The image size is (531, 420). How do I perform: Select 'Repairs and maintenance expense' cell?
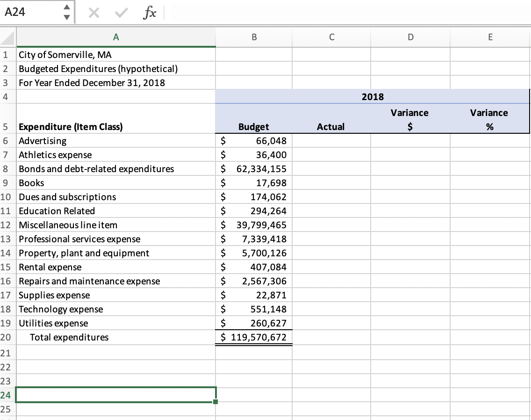click(x=116, y=281)
